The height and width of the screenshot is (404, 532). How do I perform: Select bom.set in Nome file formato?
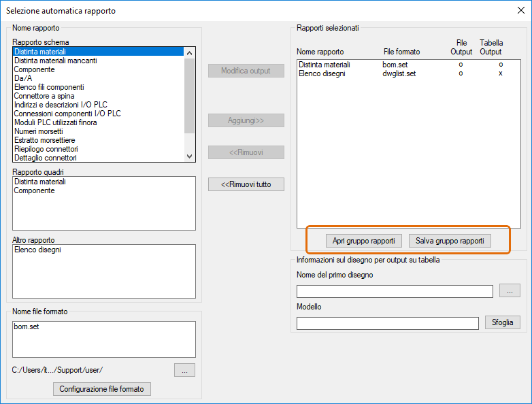point(27,327)
